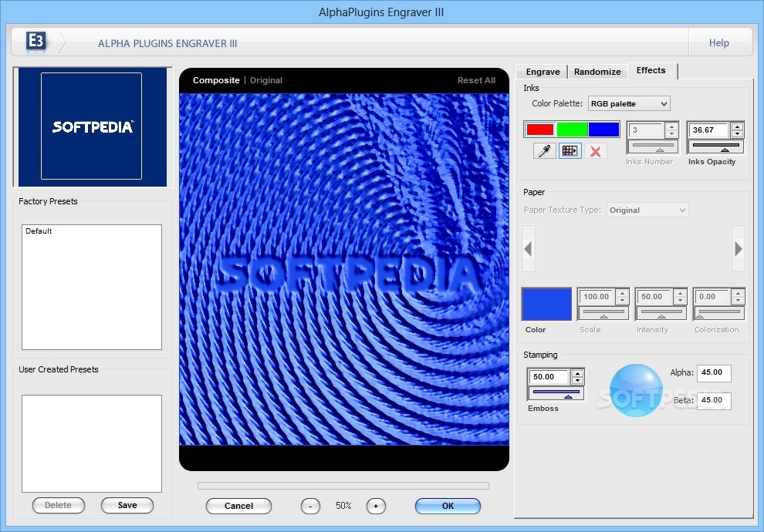
Task: Increase Scale value with up arrow
Action: click(622, 293)
